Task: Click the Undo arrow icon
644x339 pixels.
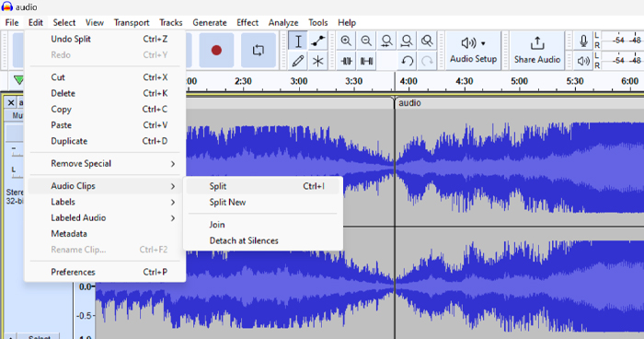Action: (x=407, y=62)
